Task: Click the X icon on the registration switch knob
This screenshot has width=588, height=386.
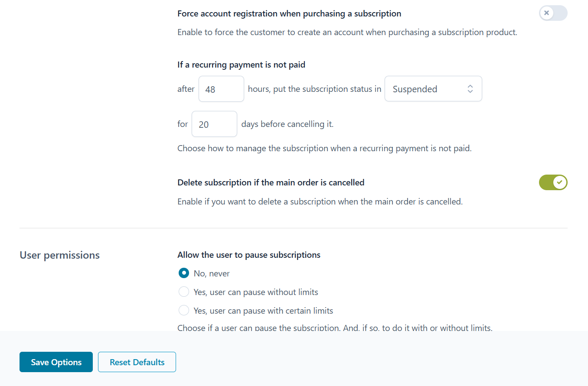Action: point(547,13)
